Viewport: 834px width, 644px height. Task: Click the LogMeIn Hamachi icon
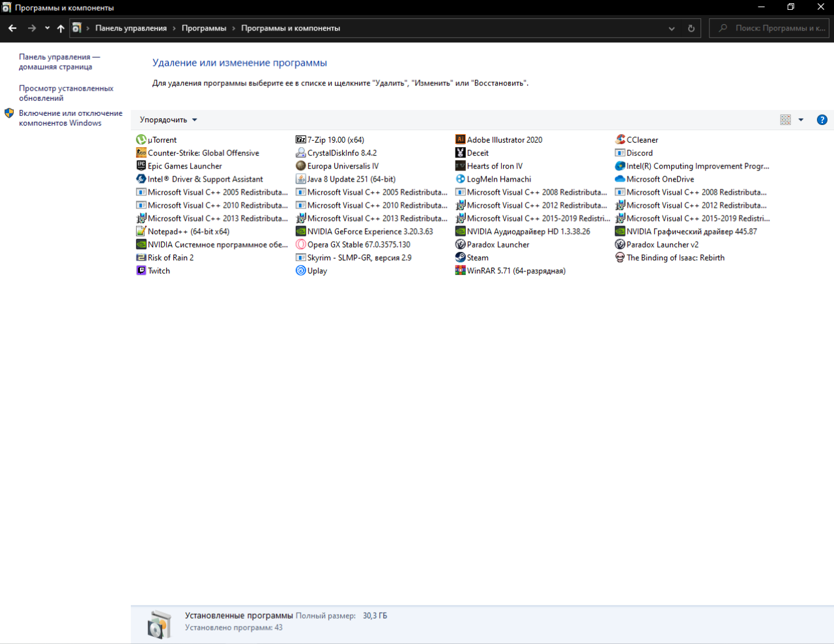coord(460,178)
